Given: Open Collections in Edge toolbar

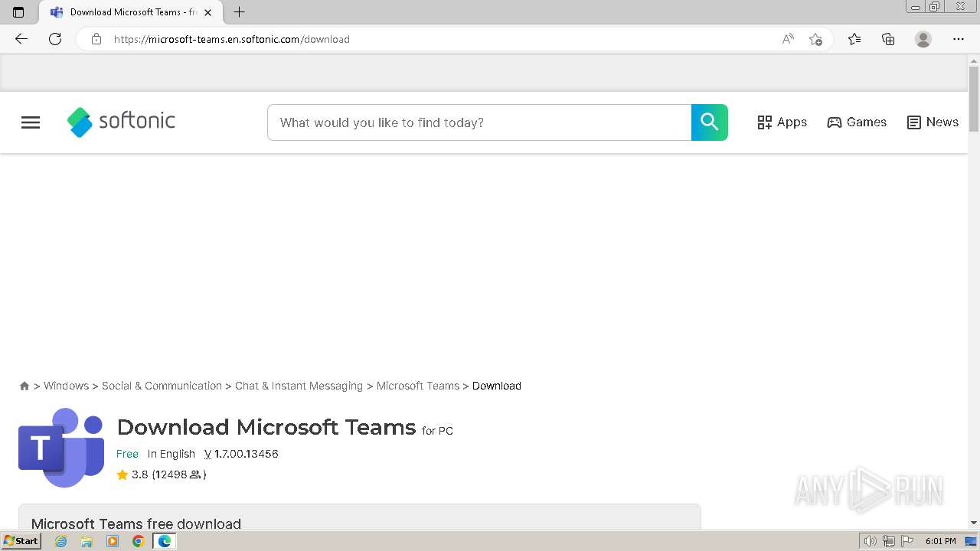Looking at the screenshot, I should coord(888,39).
